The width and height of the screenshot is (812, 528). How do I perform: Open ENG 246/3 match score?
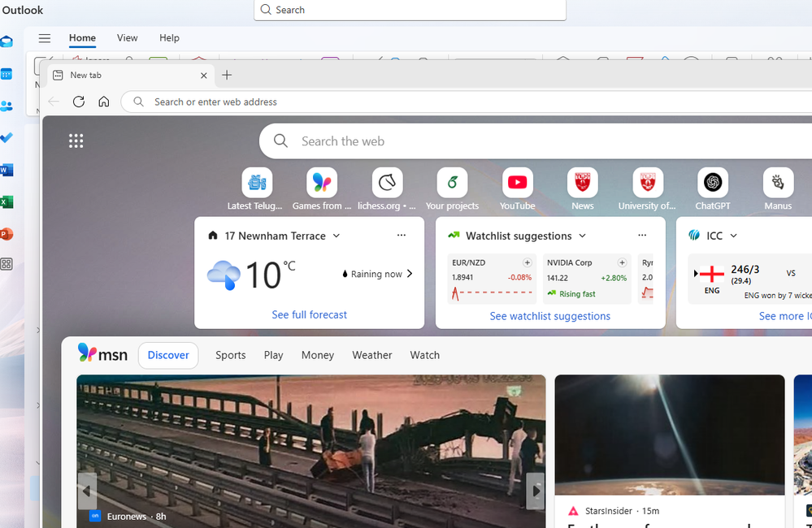(745, 274)
